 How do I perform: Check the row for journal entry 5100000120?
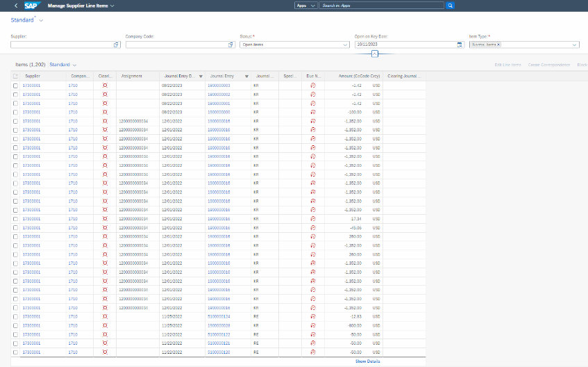[16, 352]
